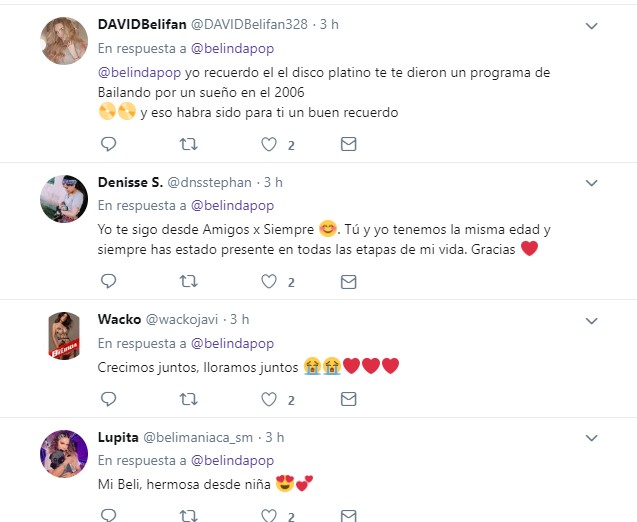Open Lupita's profile picture
This screenshot has height=522, width=637.
pyautogui.click(x=64, y=454)
